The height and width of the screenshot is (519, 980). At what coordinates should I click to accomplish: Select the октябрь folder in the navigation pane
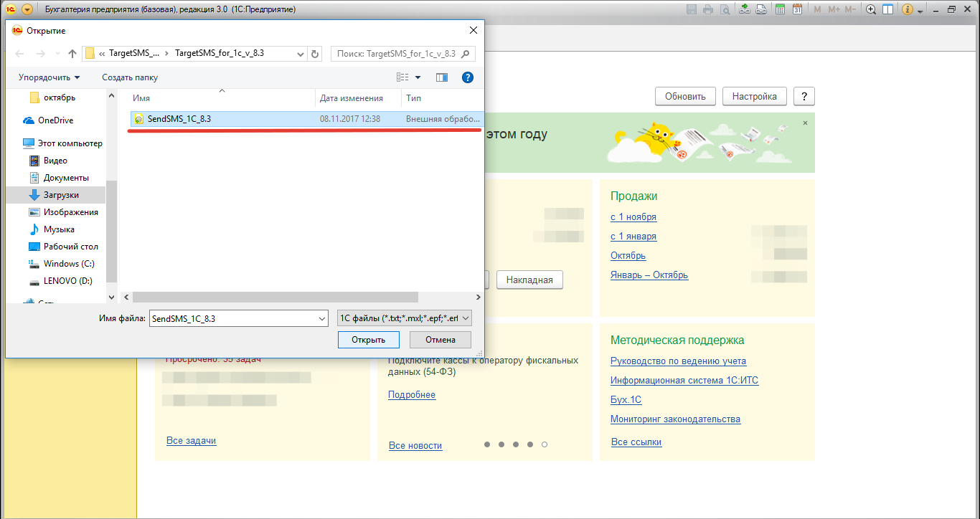coord(52,97)
